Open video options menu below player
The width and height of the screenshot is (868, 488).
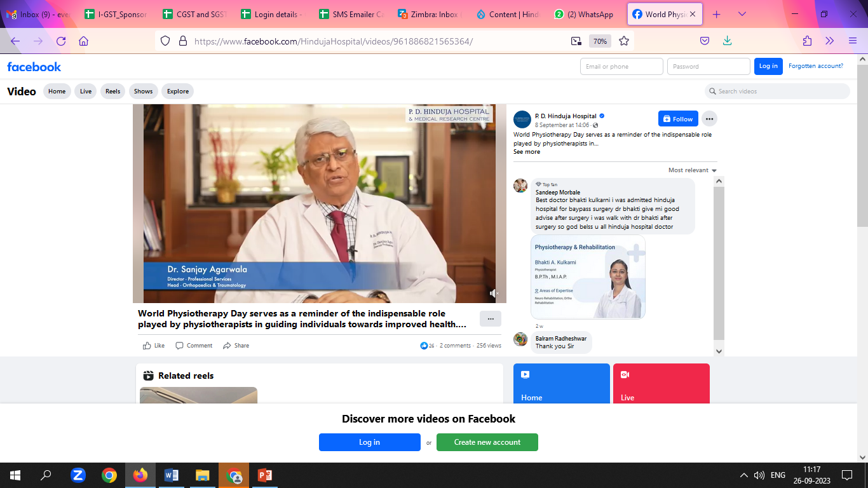[x=490, y=319]
